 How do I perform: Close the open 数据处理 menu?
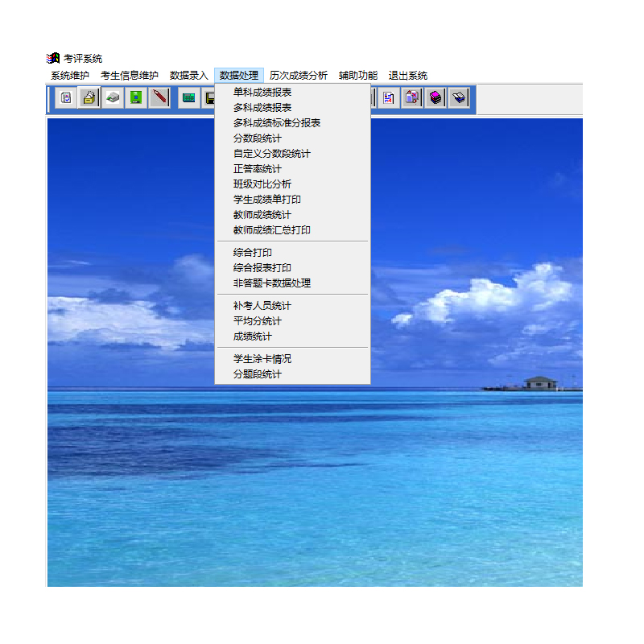point(238,76)
